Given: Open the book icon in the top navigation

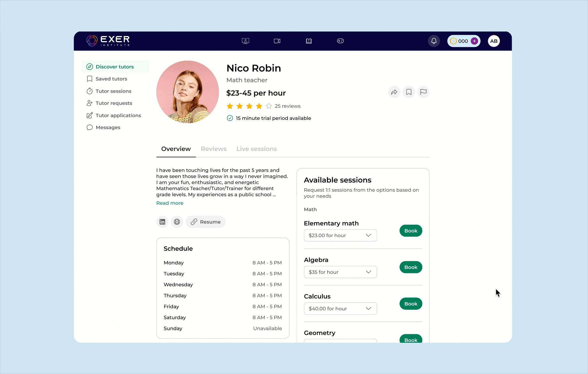Looking at the screenshot, I should [309, 41].
